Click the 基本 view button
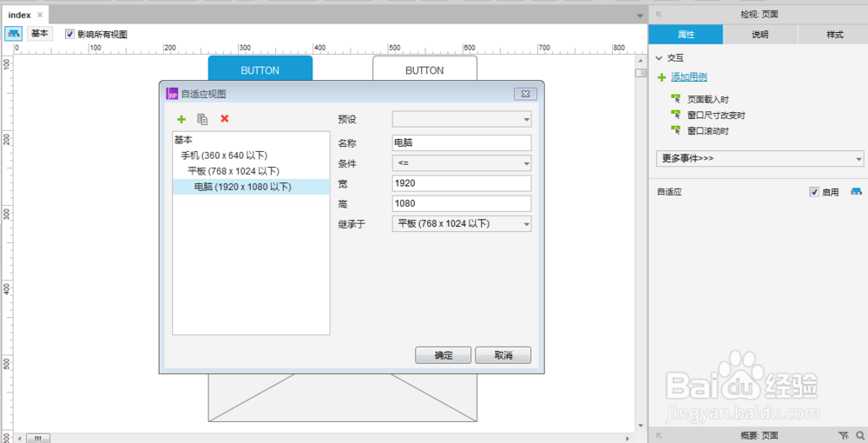This screenshot has height=443, width=868. point(40,34)
